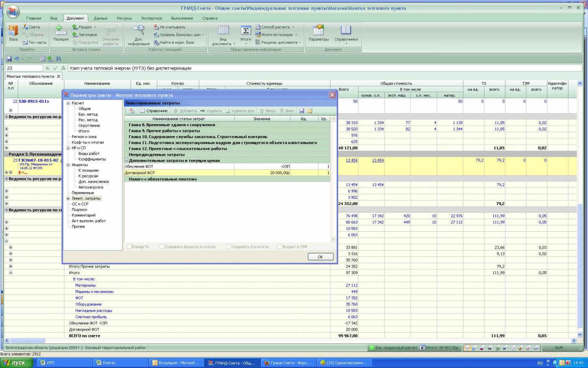The width and height of the screenshot is (588, 368).
Task: Check the 'Входит в СМР' checkbox
Action: click(280, 247)
